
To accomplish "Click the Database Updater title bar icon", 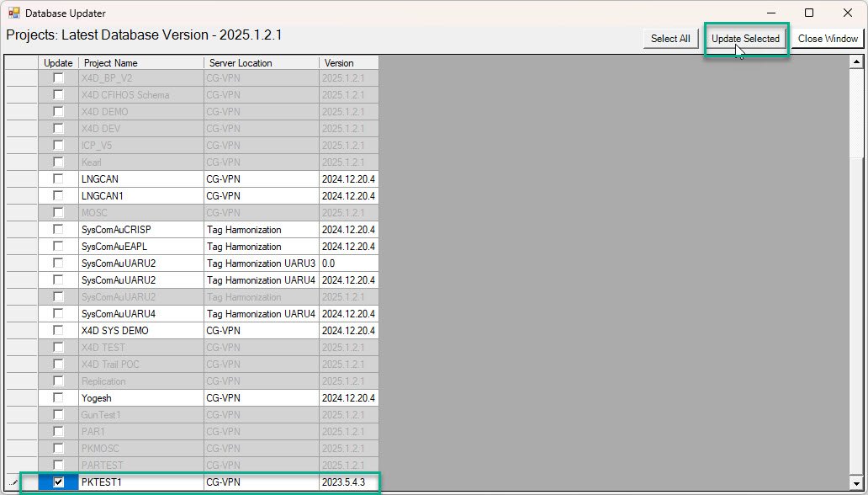I will pyautogui.click(x=13, y=13).
